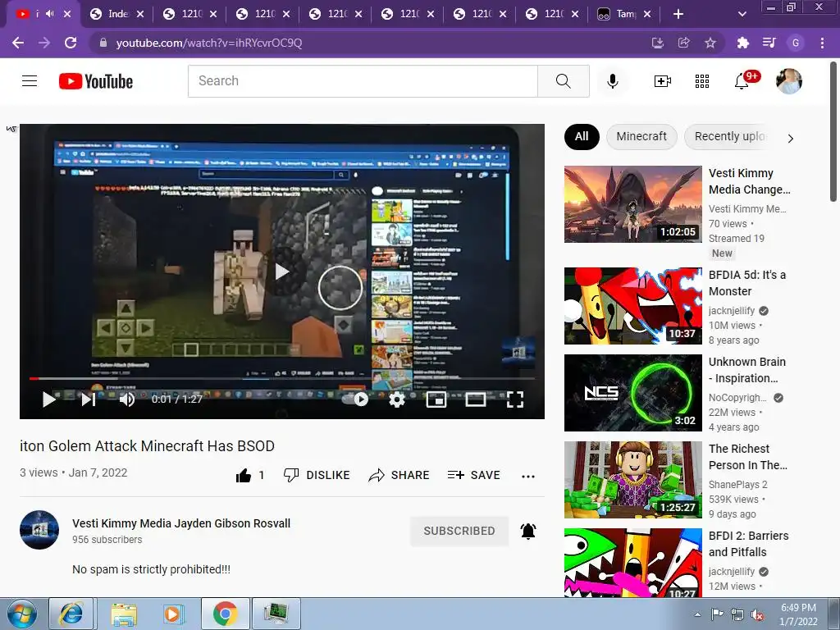Click the muted volume tray icon
The image size is (840, 630).
757,614
